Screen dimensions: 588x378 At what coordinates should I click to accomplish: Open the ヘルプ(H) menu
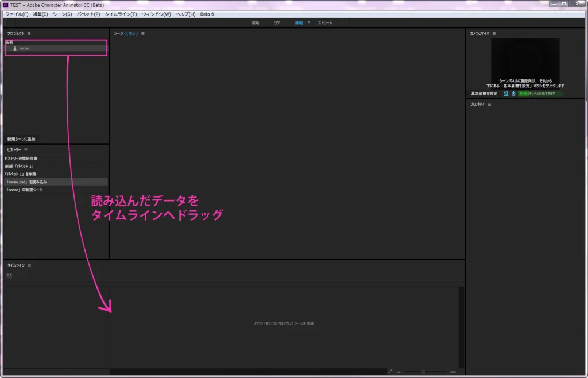pos(185,14)
